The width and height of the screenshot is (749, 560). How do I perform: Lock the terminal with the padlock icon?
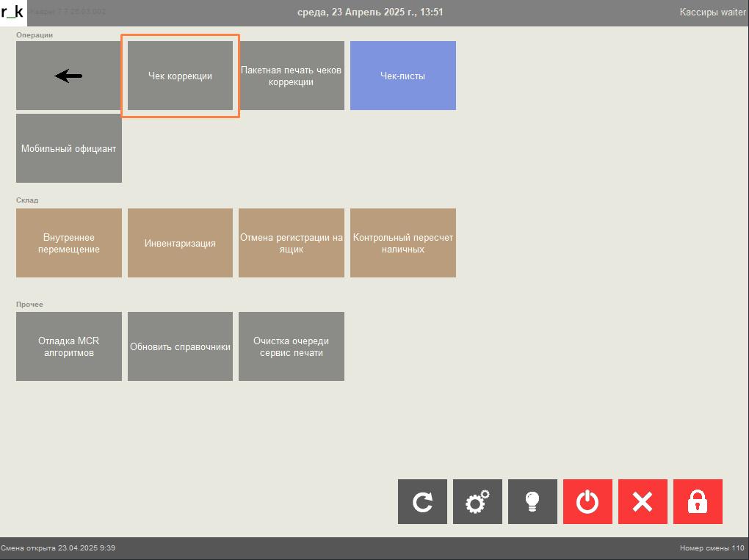(698, 502)
